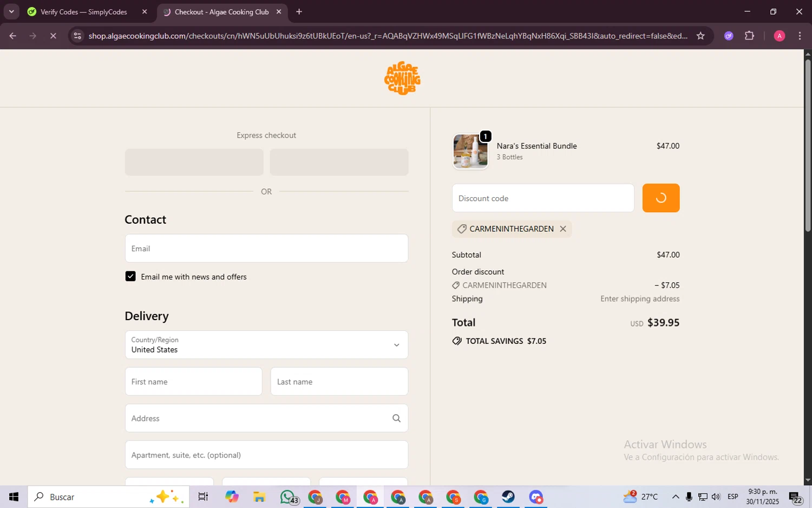Switch to Chrome profile S window

(x=454, y=497)
